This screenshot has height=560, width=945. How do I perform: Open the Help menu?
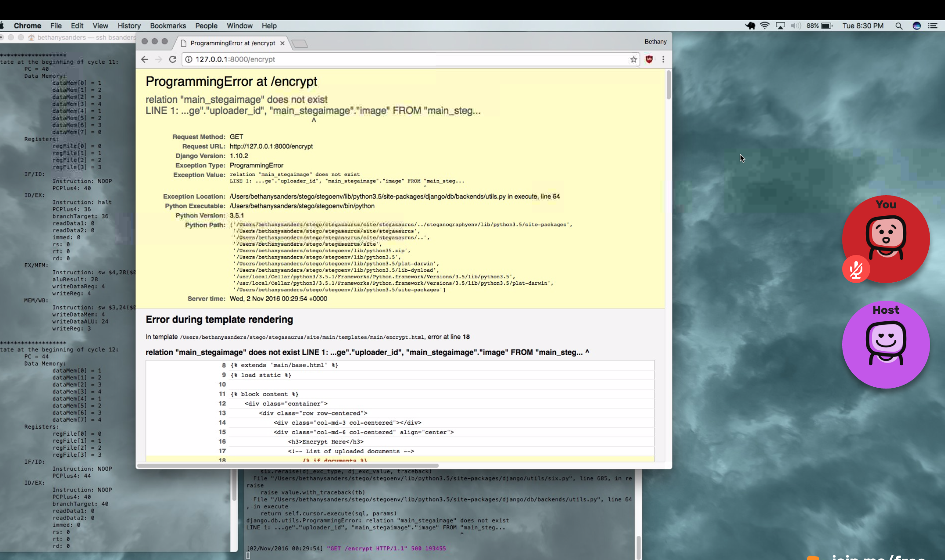269,25
